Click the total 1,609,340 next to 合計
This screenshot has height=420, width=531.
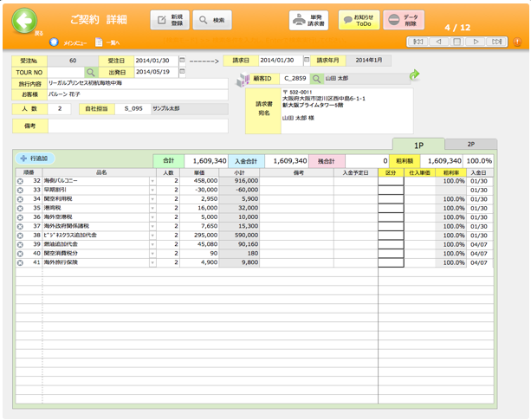pos(206,161)
